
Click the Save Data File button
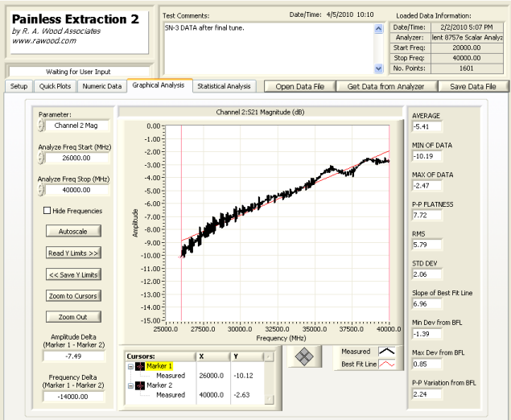(x=473, y=87)
